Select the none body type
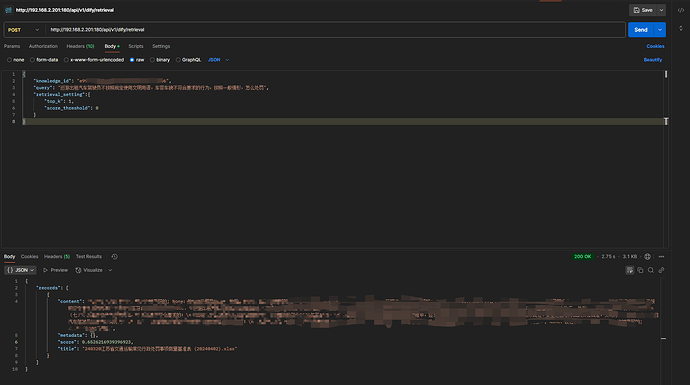The image size is (690, 385). pos(15,60)
